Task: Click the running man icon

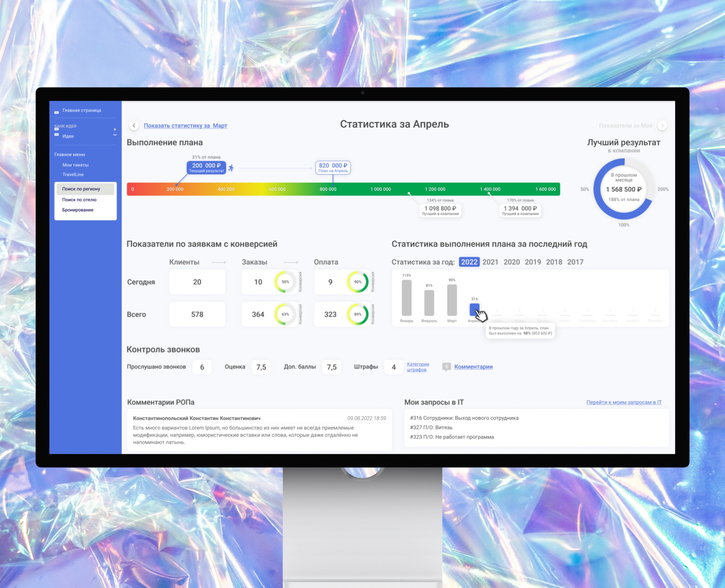Action: tap(231, 168)
